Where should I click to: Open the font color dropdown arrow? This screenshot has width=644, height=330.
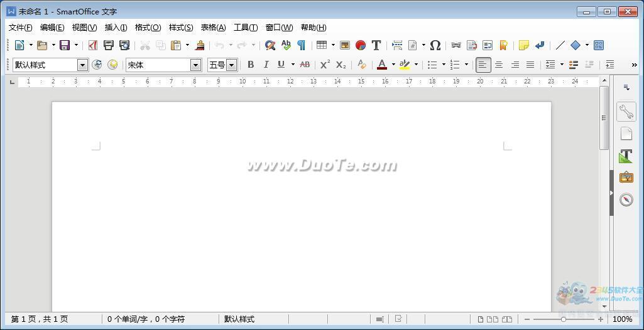click(x=393, y=65)
